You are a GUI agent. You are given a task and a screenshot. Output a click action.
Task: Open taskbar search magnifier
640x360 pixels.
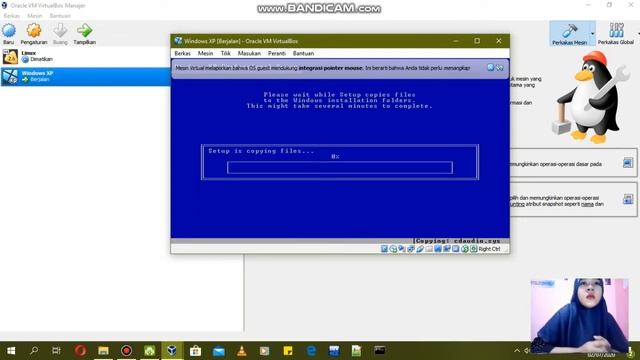pyautogui.click(x=34, y=351)
